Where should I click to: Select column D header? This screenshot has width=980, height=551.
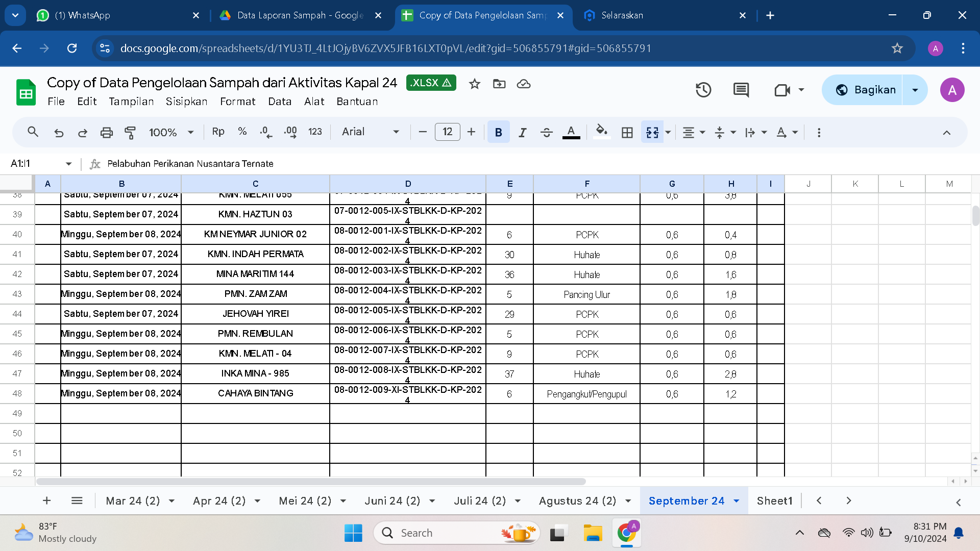(408, 184)
